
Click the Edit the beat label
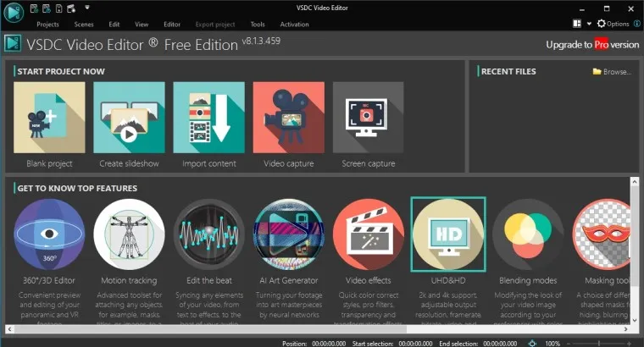coord(209,280)
